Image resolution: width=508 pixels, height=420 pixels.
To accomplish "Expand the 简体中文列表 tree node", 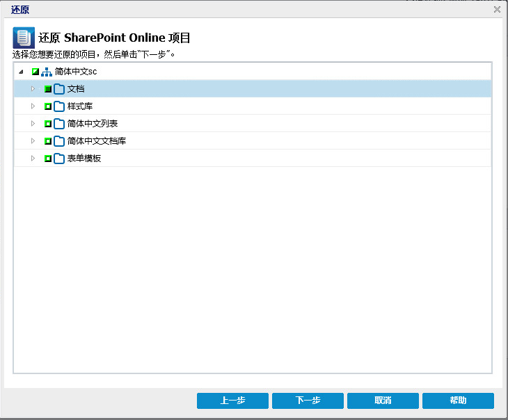I will tap(33, 124).
